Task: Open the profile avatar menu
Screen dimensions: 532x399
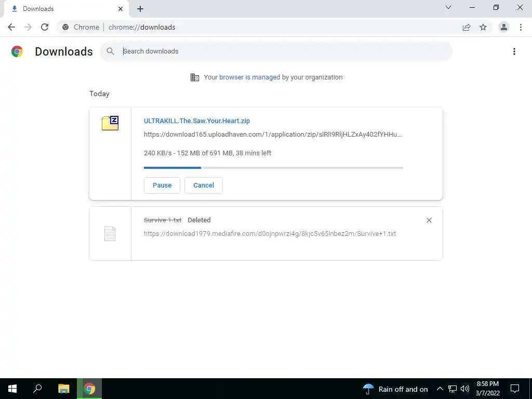Action: (504, 27)
